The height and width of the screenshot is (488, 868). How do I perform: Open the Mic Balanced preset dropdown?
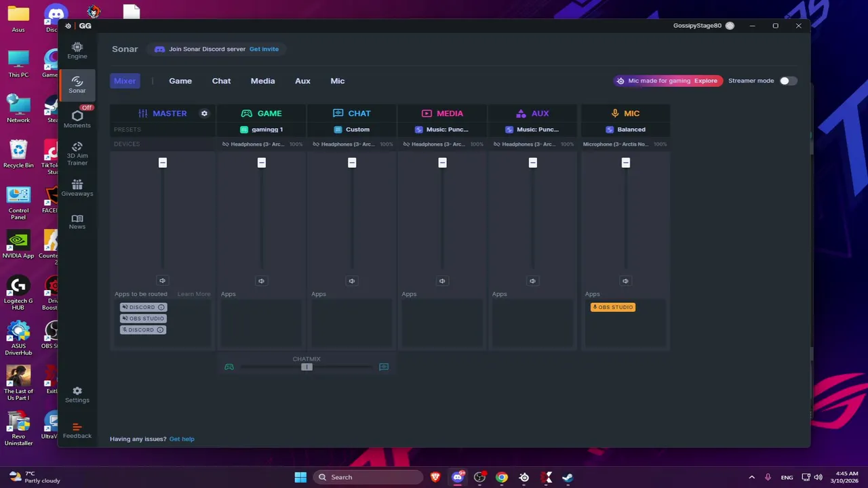click(x=625, y=129)
